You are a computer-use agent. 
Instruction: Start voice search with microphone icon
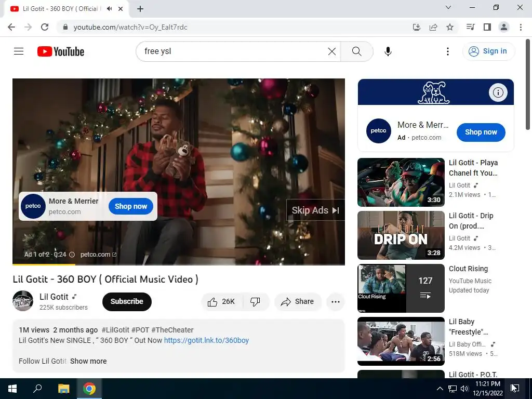[388, 51]
